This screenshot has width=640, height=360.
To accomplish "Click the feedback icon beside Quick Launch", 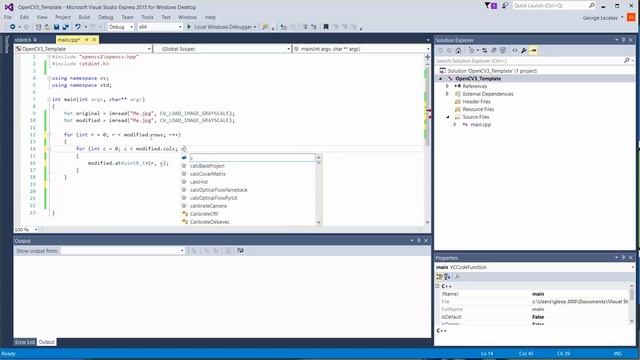I will pos(505,6).
